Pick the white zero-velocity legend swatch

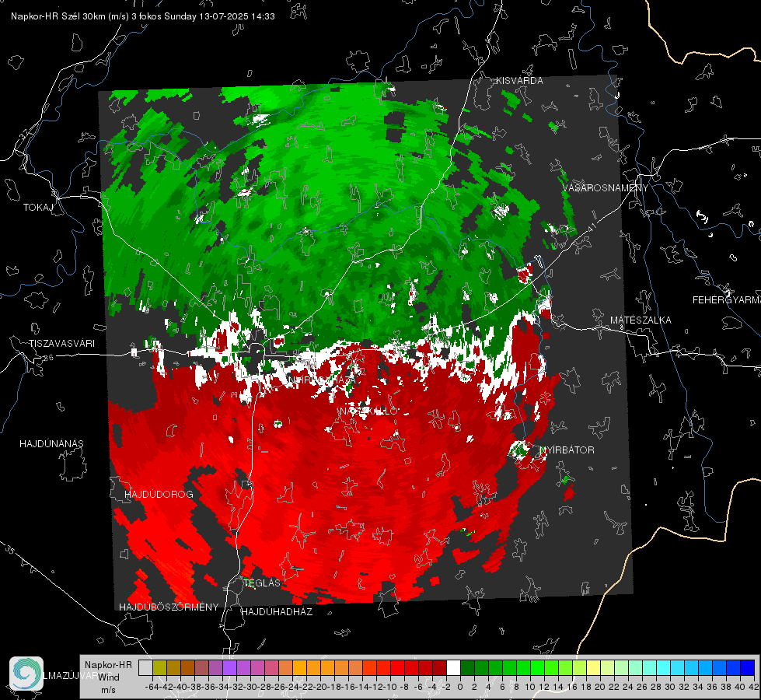(x=453, y=667)
